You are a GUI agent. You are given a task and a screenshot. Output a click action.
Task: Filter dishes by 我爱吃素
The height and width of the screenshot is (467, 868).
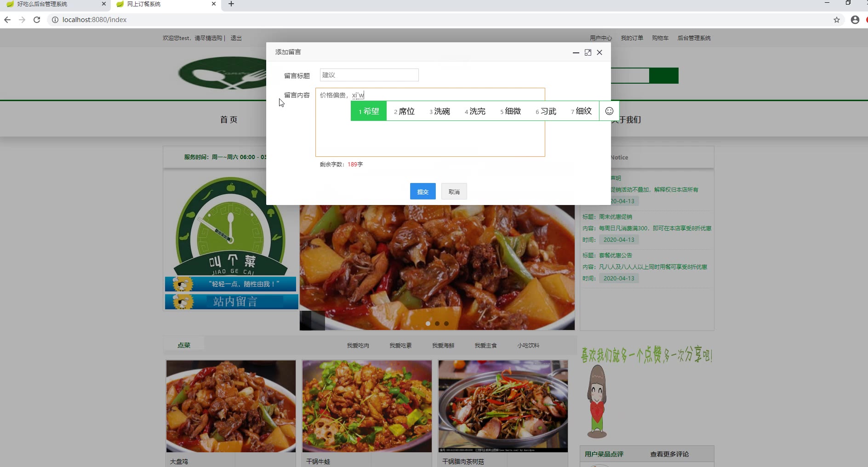400,346
